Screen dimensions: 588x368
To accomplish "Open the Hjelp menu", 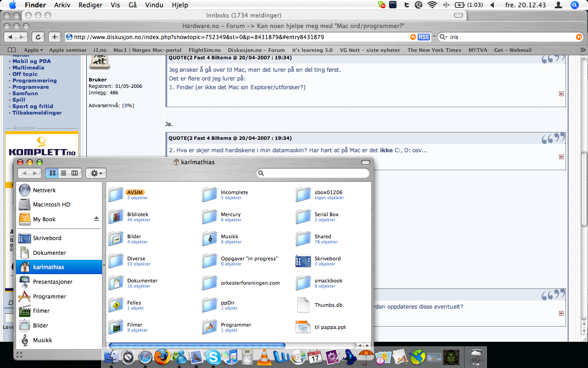I will (180, 5).
